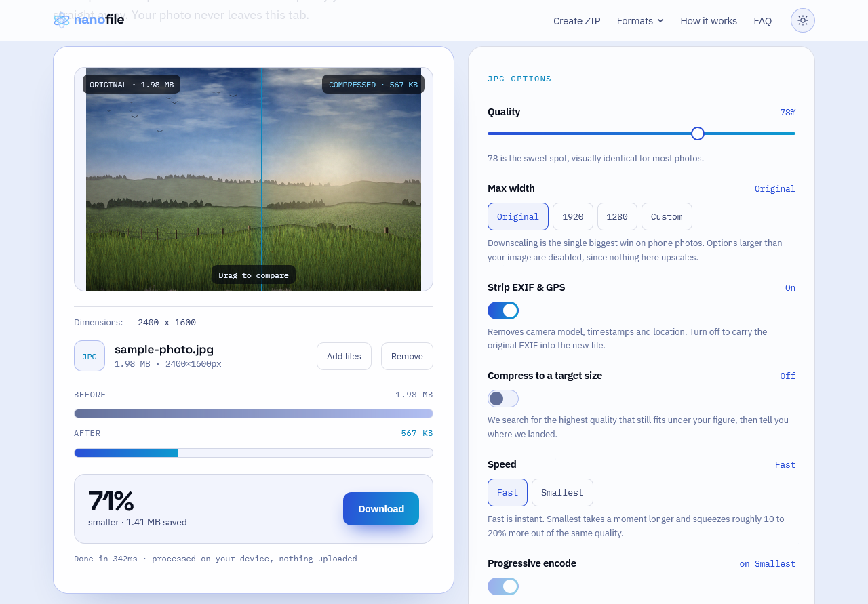Turn off Strip EXIF & GPS switch
Image resolution: width=868 pixels, height=604 pixels.
[x=503, y=310]
